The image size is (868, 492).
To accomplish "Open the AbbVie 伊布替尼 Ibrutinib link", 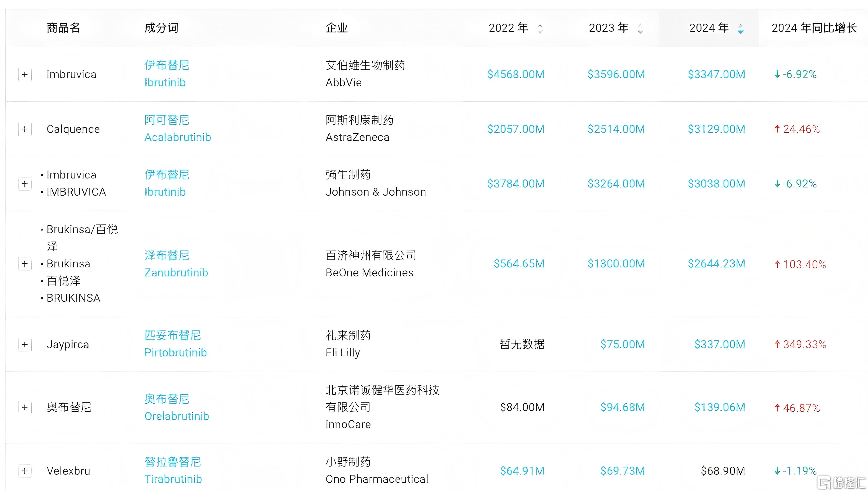I will 167,74.
